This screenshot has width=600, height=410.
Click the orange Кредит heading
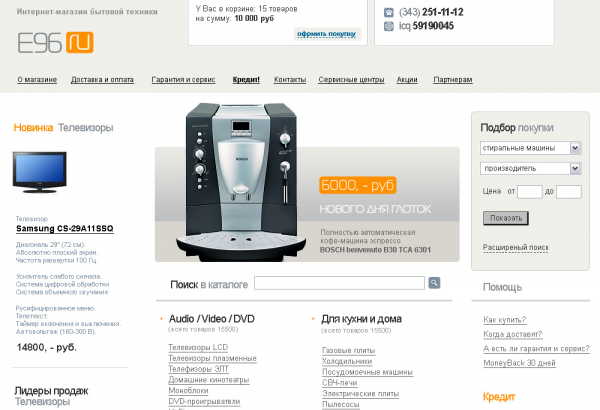499,397
